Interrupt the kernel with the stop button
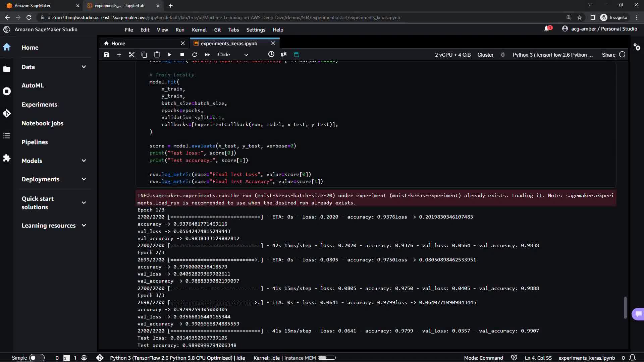This screenshot has height=362, width=644. click(182, 55)
